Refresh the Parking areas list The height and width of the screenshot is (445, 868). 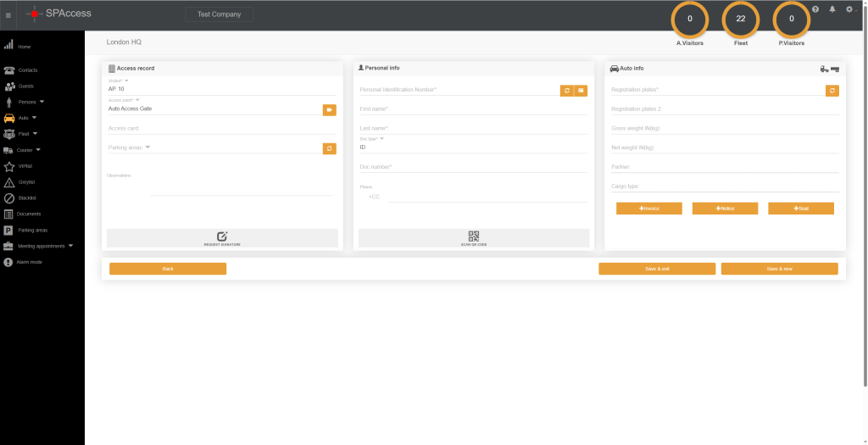click(x=329, y=148)
